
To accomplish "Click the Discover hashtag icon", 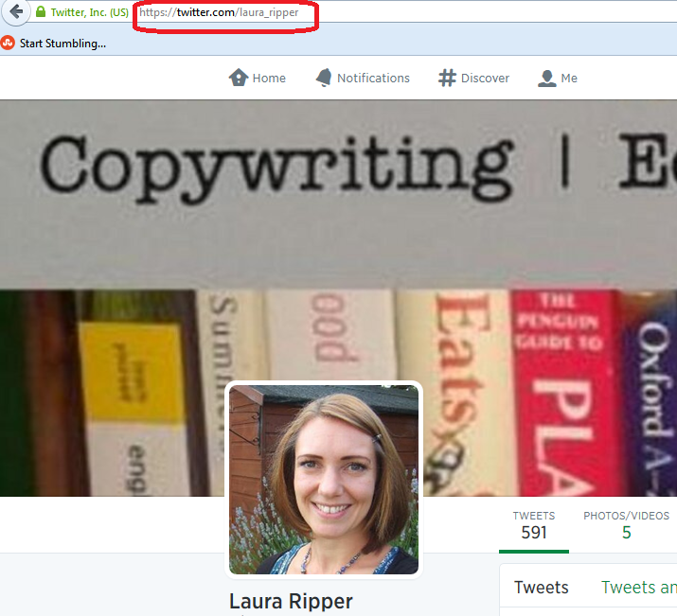I will click(447, 78).
